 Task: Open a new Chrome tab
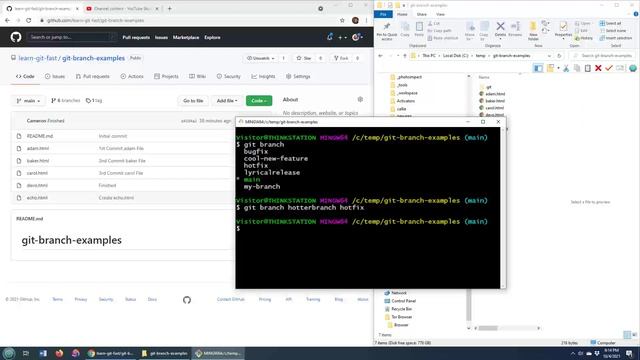(x=169, y=8)
